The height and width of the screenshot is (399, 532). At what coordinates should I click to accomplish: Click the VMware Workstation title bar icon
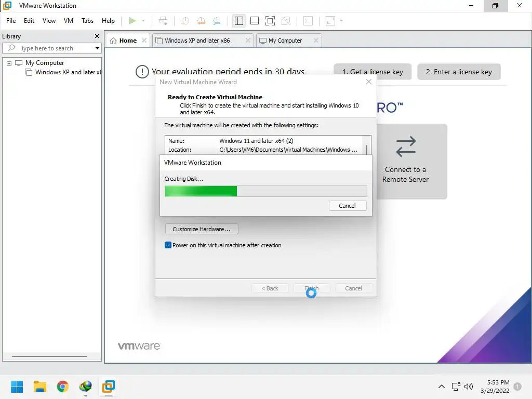click(x=7, y=5)
